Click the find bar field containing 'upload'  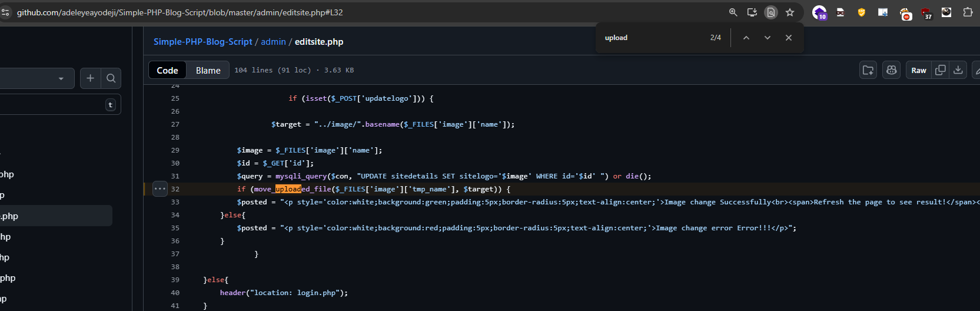tap(653, 38)
